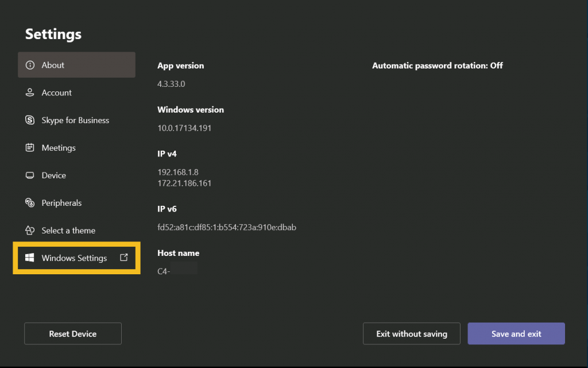Choose the Select a theme tab
This screenshot has height=368, width=588.
[x=76, y=230]
